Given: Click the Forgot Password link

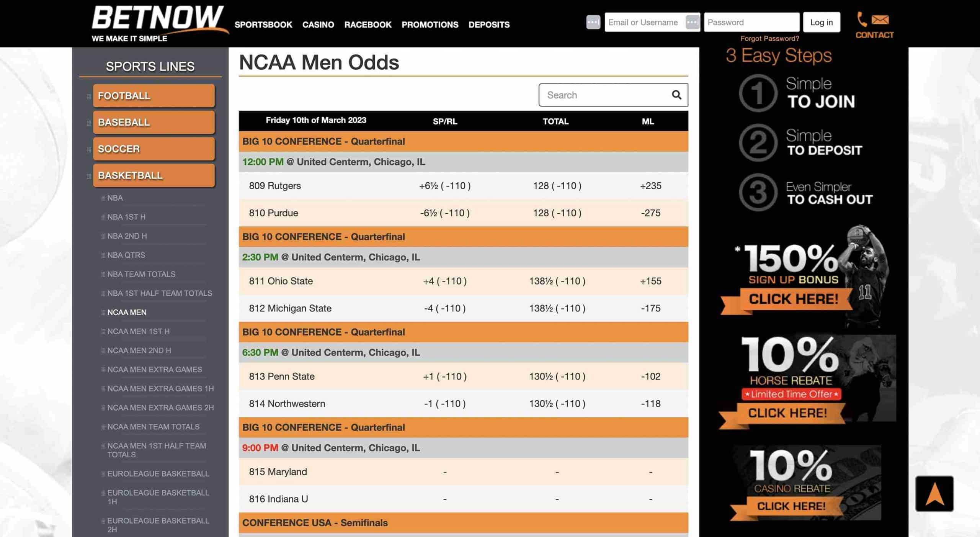Looking at the screenshot, I should 769,38.
